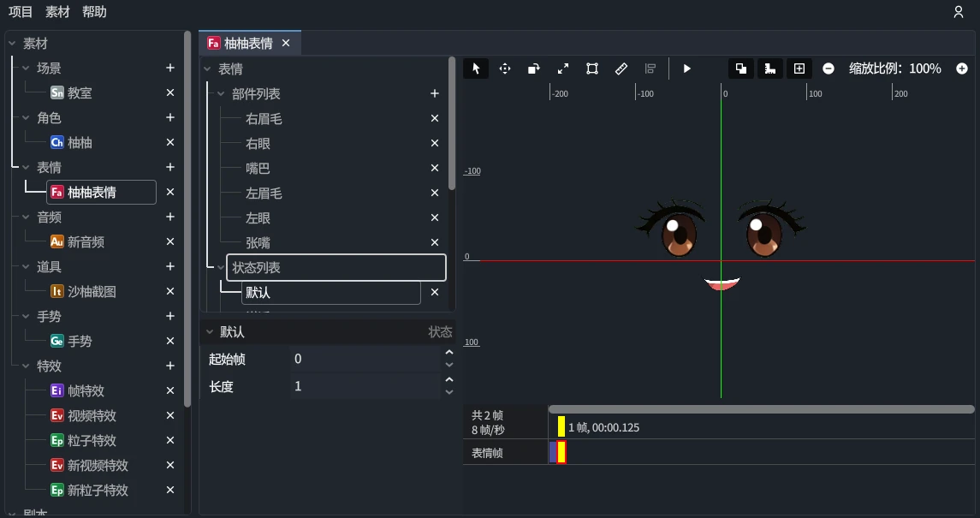Screen dimensions: 980x518
Task: Delete the 沙柚截图 prop
Action: 170,291
